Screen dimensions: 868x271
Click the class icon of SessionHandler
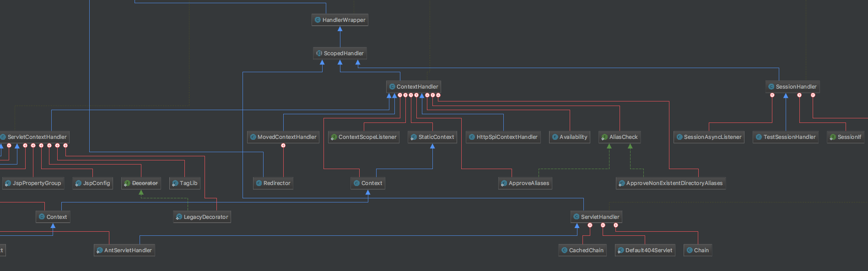tap(771, 87)
